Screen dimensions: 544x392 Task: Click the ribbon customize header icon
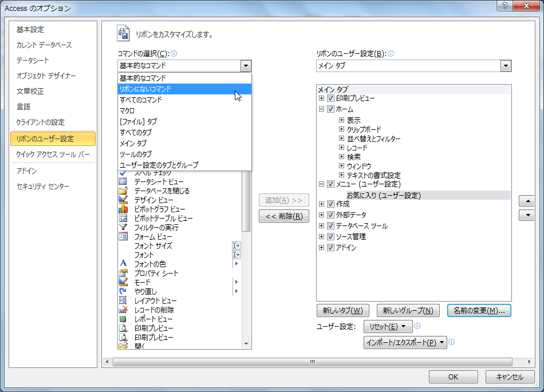click(123, 34)
